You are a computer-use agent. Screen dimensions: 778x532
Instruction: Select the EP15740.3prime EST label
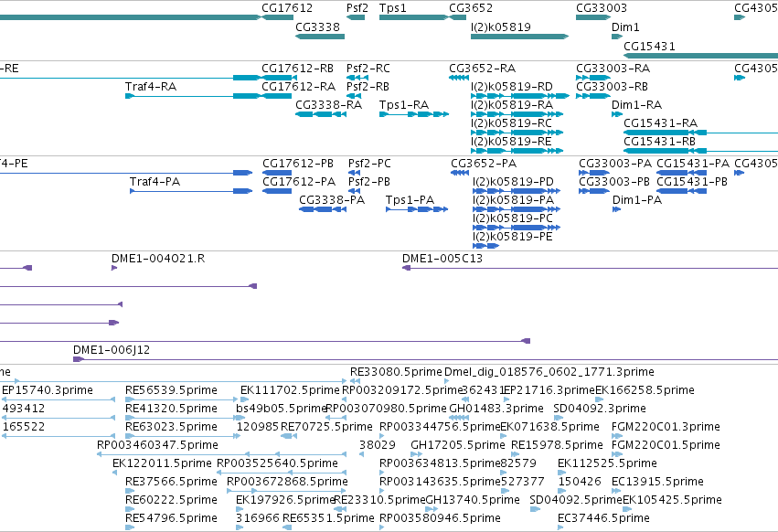pyautogui.click(x=48, y=390)
